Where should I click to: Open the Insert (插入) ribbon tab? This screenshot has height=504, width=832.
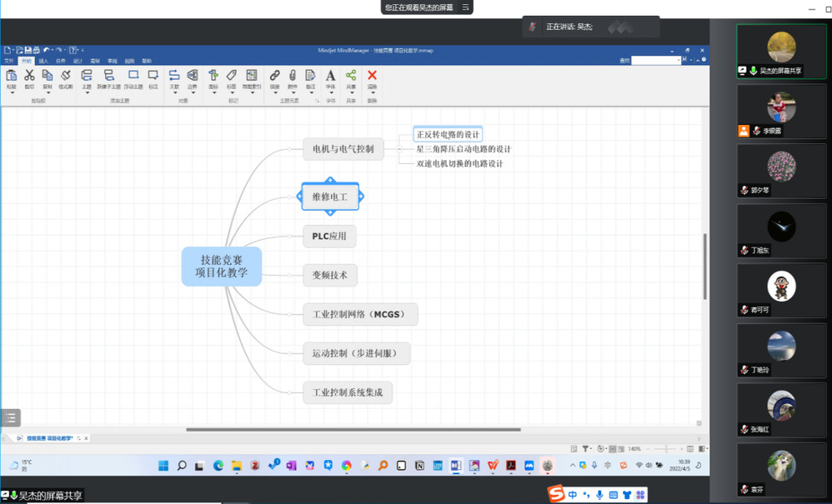pos(43,61)
